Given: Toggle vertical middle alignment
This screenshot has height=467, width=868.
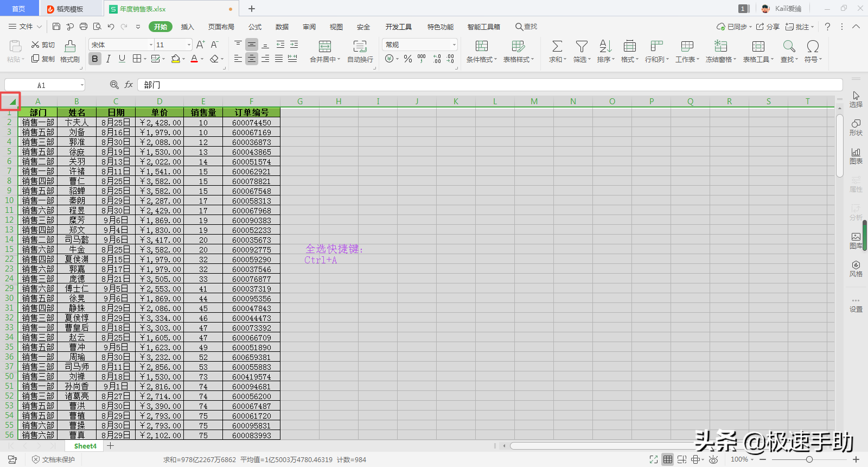Looking at the screenshot, I should 252,45.
